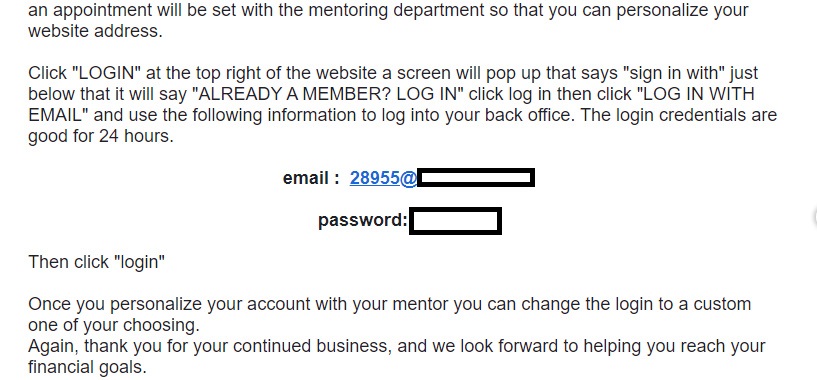Viewport: 817px width, 380px height.
Task: Click the redacted email domain box
Action: tap(476, 178)
